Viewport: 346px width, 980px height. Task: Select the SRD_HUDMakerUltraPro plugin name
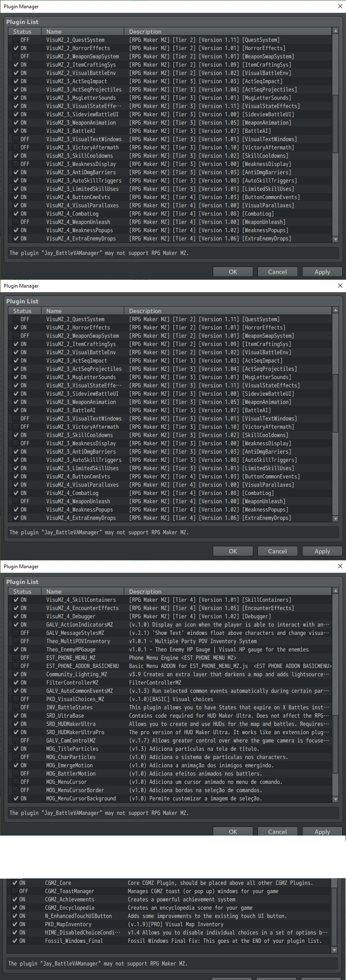[75, 732]
